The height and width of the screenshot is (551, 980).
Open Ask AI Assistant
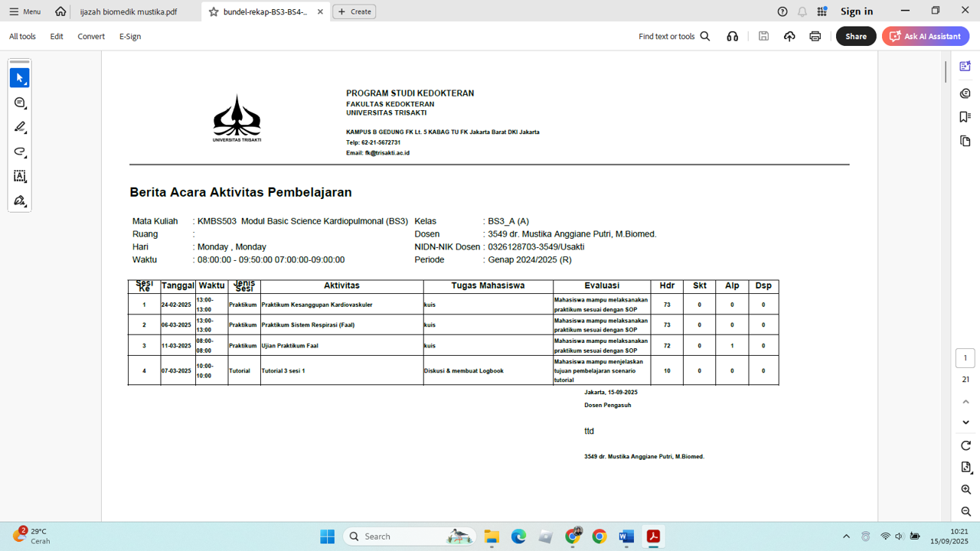tap(925, 36)
